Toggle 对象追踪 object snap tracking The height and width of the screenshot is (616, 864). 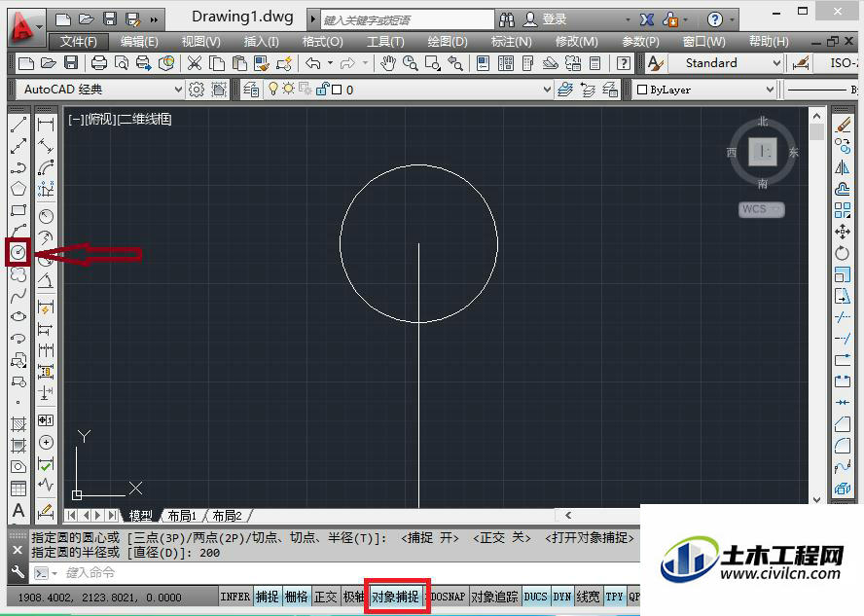point(495,597)
